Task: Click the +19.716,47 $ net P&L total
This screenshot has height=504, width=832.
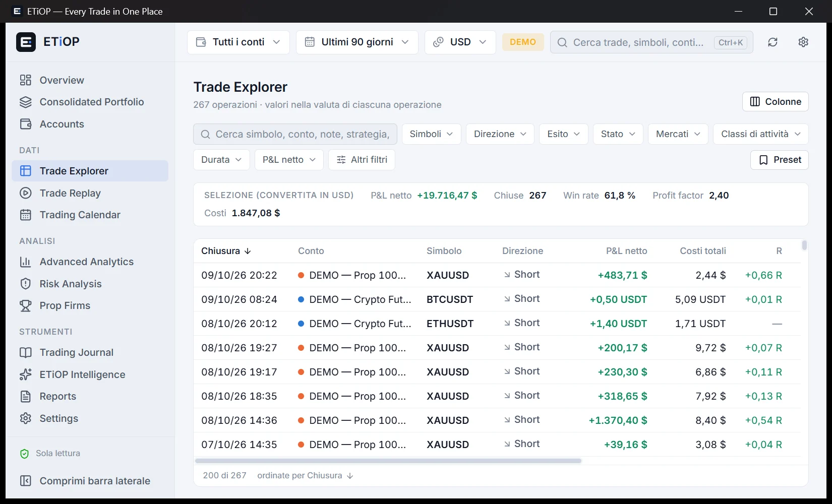Action: click(447, 196)
